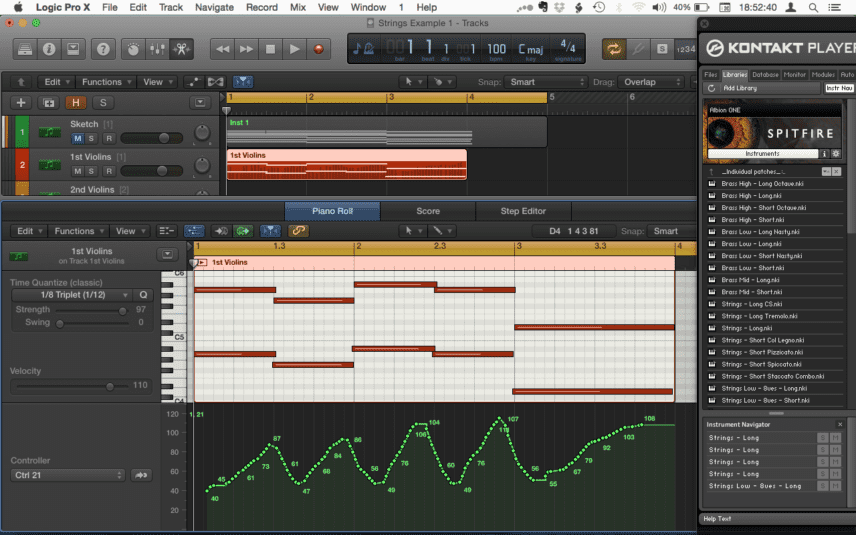Solo the Sketch track

click(91, 139)
